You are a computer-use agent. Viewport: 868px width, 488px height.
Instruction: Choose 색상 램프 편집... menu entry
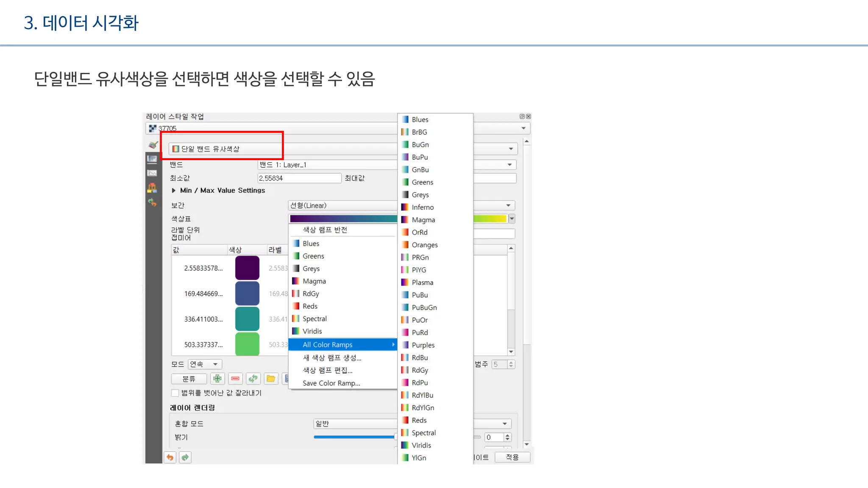[343, 370]
